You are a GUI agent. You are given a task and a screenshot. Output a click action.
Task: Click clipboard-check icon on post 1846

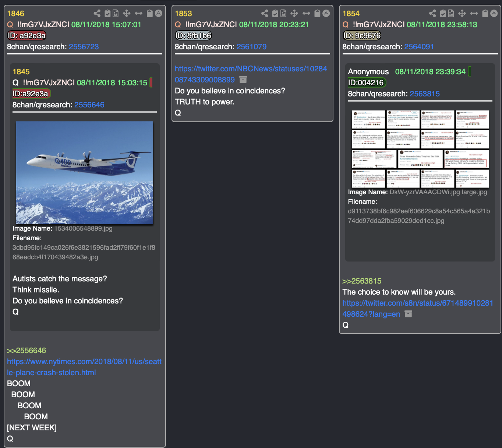107,14
